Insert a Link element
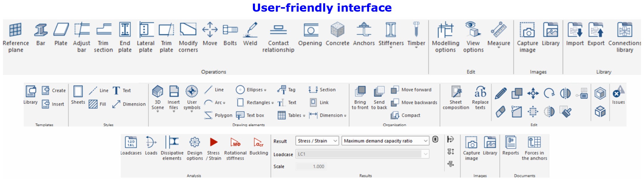 (319, 103)
